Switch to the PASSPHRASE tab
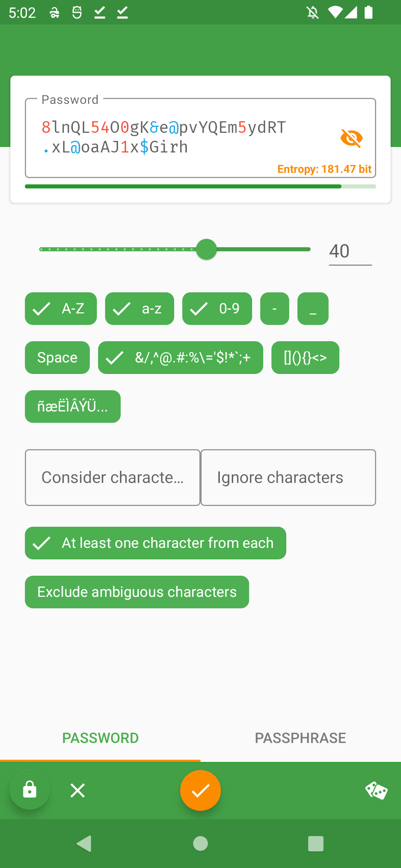The height and width of the screenshot is (868, 401). [x=300, y=738]
